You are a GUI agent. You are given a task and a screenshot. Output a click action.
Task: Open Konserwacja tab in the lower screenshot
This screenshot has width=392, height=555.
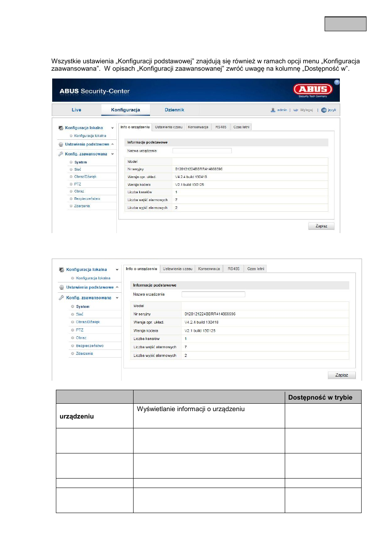(209, 269)
